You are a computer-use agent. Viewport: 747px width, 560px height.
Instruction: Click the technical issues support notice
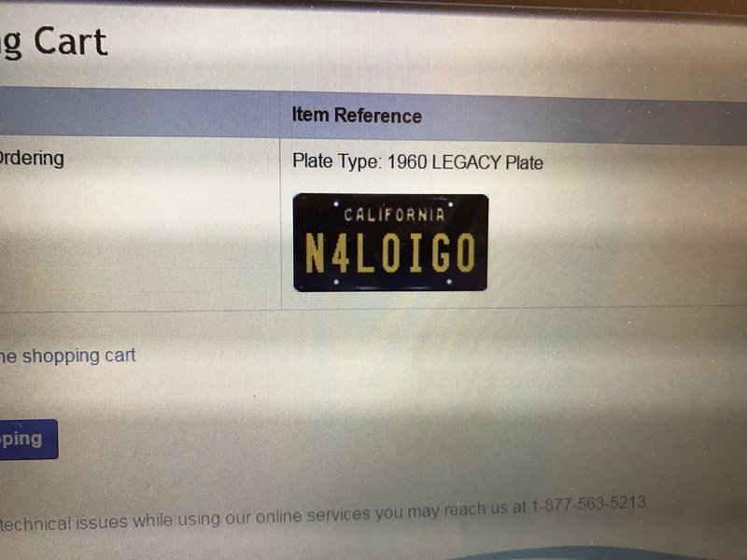click(x=322, y=513)
